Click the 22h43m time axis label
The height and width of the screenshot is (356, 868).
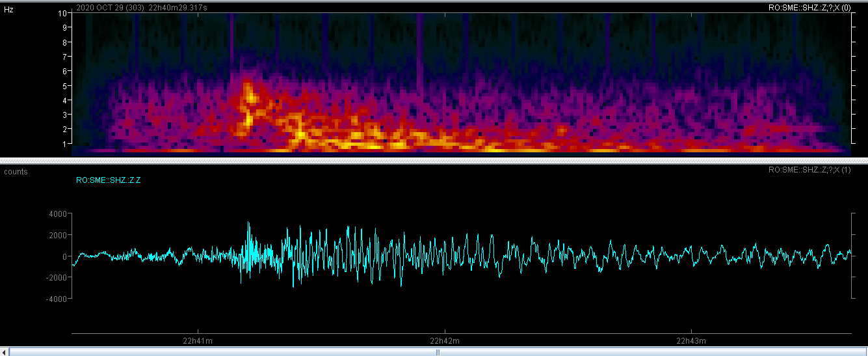click(x=691, y=340)
